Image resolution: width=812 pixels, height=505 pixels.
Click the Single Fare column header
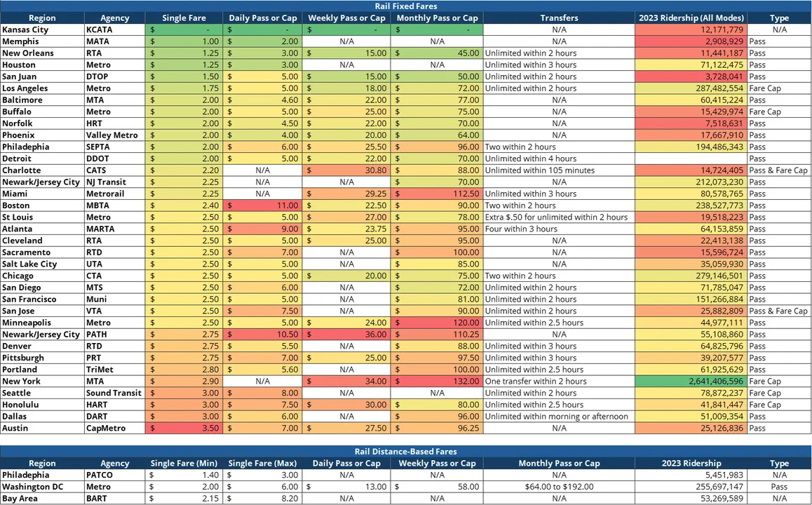point(184,18)
